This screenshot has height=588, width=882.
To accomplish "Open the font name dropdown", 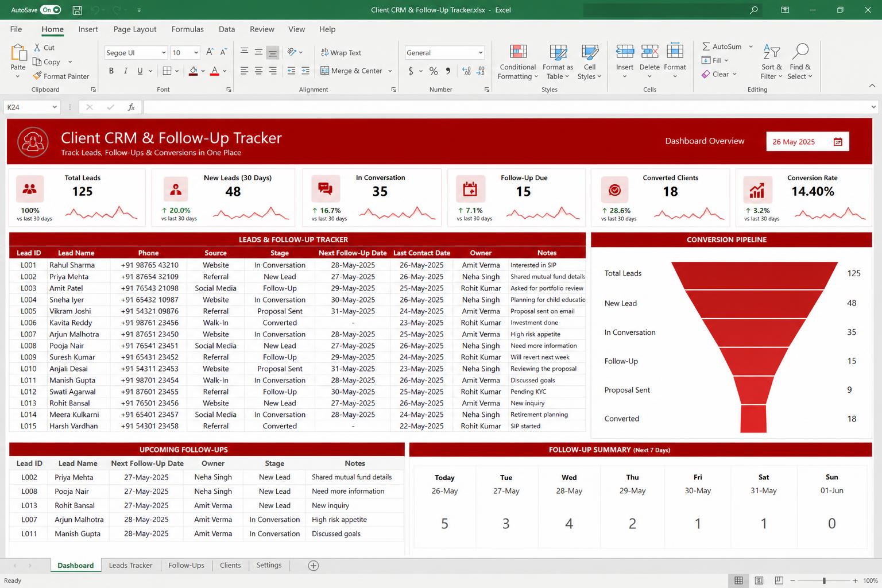I will point(164,53).
